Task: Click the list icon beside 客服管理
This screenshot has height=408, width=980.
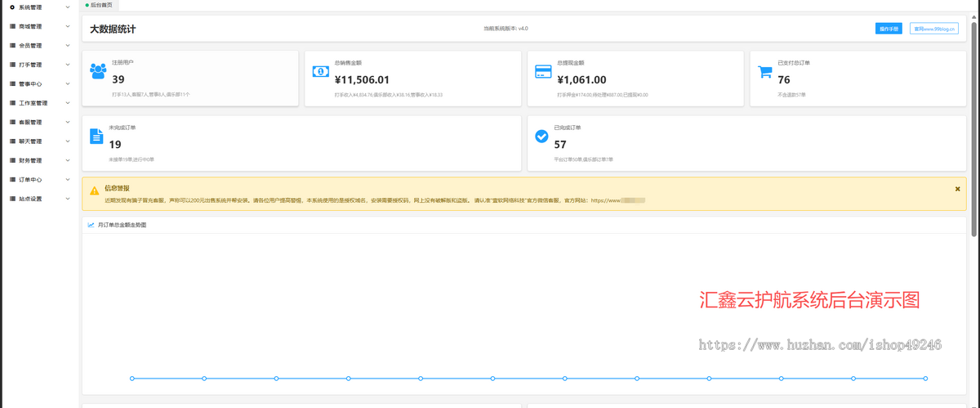Action: click(12, 122)
